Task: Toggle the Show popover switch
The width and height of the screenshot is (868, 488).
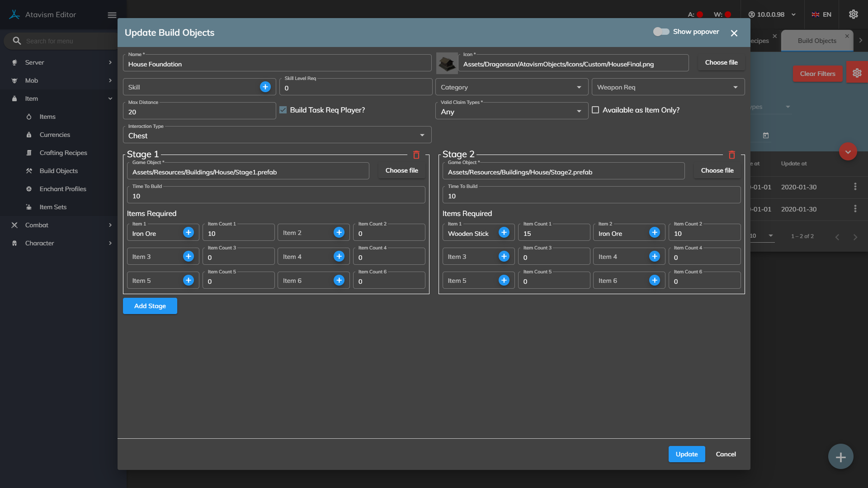Action: pos(661,32)
